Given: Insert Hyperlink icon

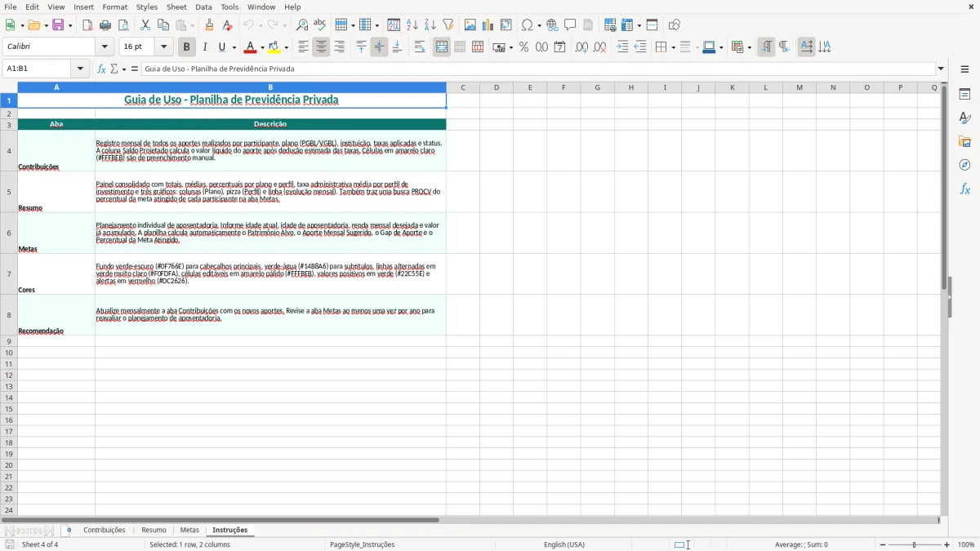Looking at the screenshot, I should [552, 25].
